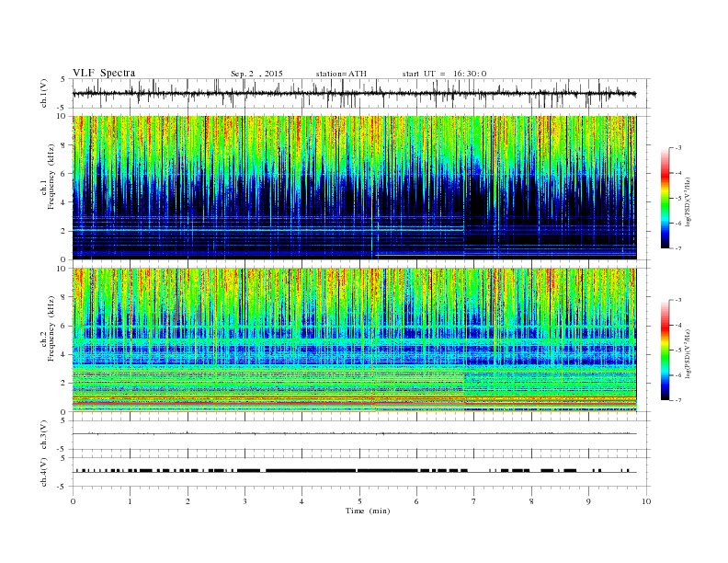Click the time axis tick label '10'

click(646, 501)
